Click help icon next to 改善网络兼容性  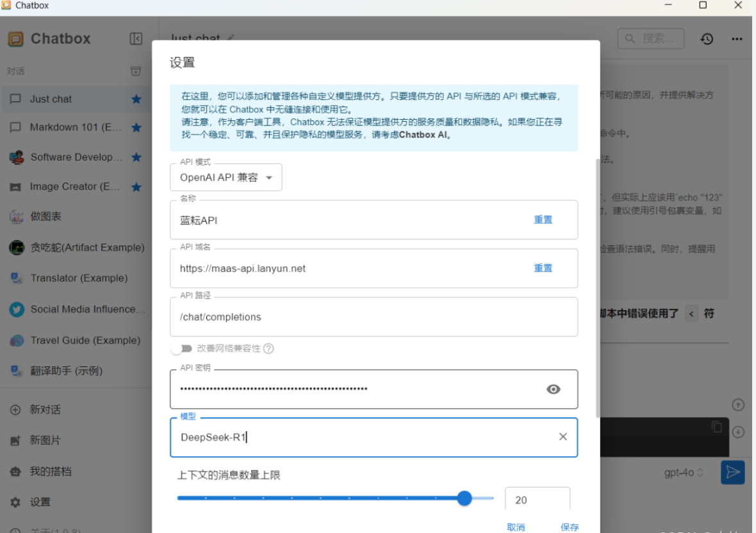point(268,348)
